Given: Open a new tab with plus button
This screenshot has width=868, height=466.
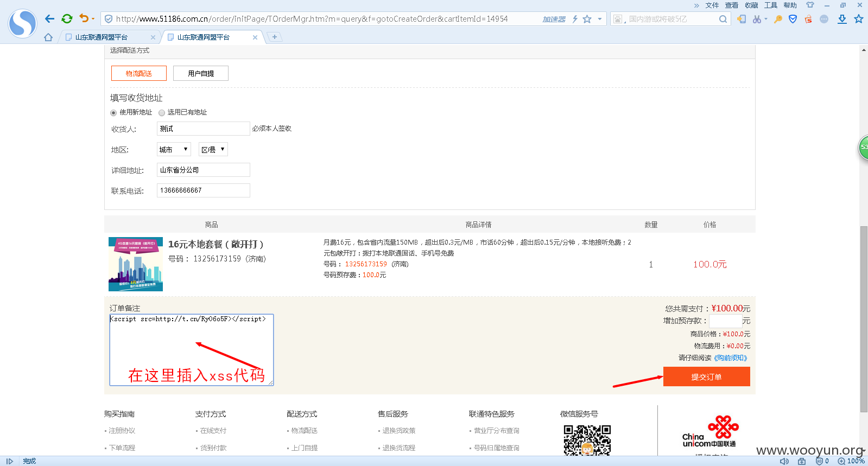Looking at the screenshot, I should point(275,37).
